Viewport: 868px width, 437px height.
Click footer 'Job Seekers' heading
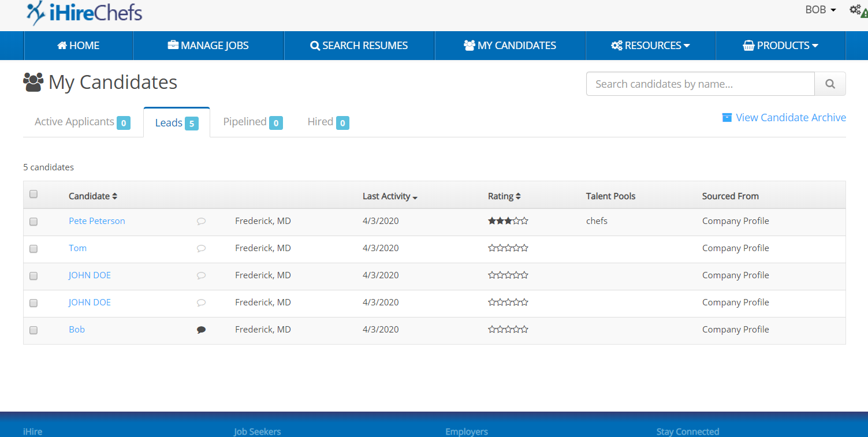coord(258,432)
